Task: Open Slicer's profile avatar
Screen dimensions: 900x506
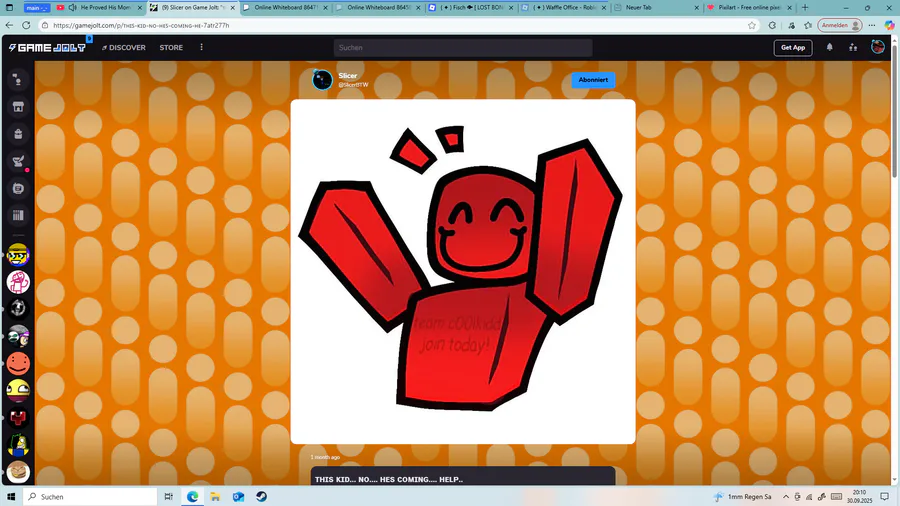Action: 322,80
